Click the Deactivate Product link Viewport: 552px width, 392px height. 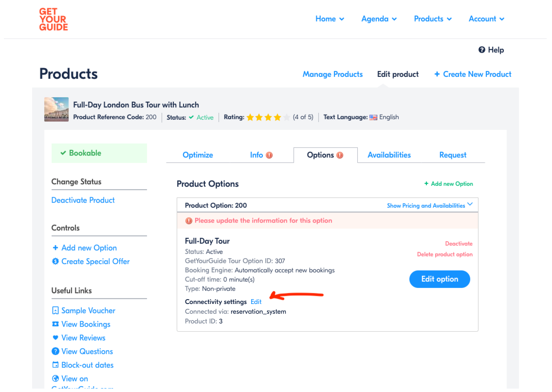click(83, 200)
